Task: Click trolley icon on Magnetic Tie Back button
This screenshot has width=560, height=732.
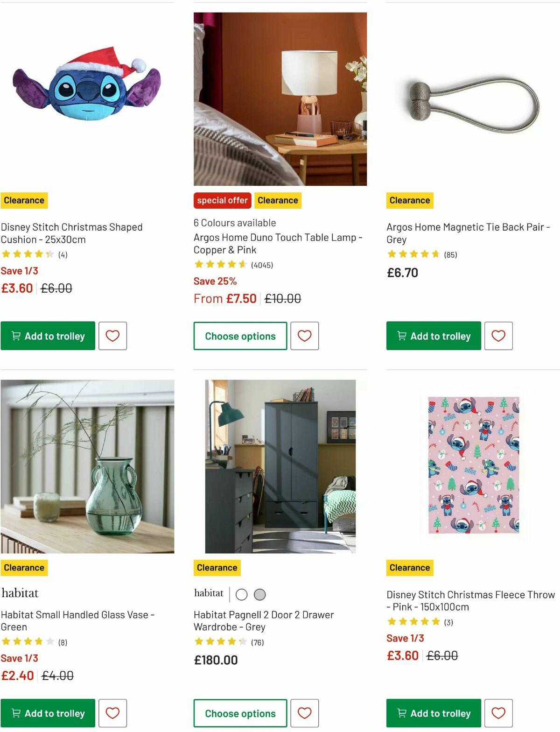Action: (x=402, y=336)
